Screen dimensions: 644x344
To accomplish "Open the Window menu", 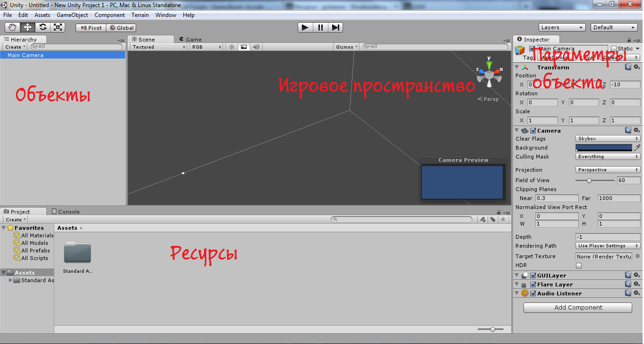I will pyautogui.click(x=166, y=15).
